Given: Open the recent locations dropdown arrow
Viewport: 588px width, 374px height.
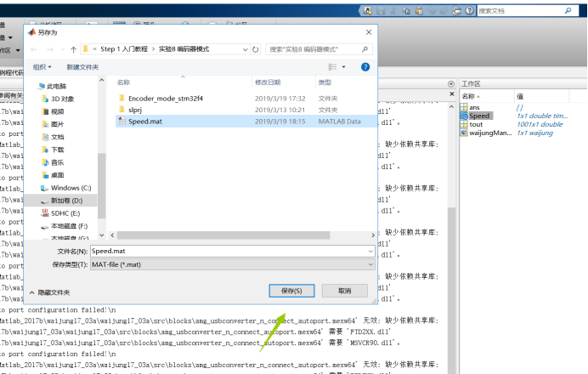Looking at the screenshot, I should tap(63, 49).
